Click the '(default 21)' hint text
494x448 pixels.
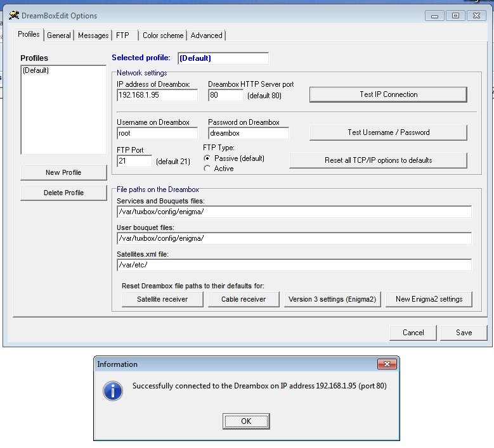[173, 162]
